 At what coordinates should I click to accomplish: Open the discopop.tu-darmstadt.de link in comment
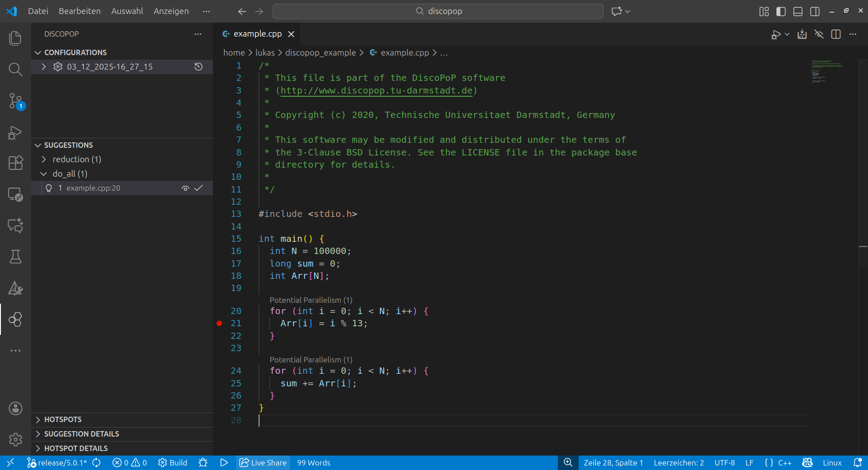[x=377, y=90]
